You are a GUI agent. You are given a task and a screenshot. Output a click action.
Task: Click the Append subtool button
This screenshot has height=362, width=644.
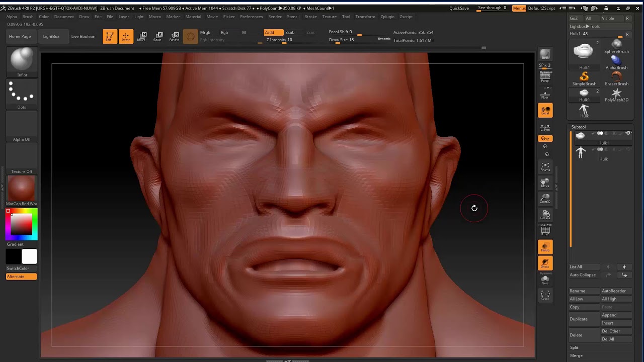tap(617, 315)
